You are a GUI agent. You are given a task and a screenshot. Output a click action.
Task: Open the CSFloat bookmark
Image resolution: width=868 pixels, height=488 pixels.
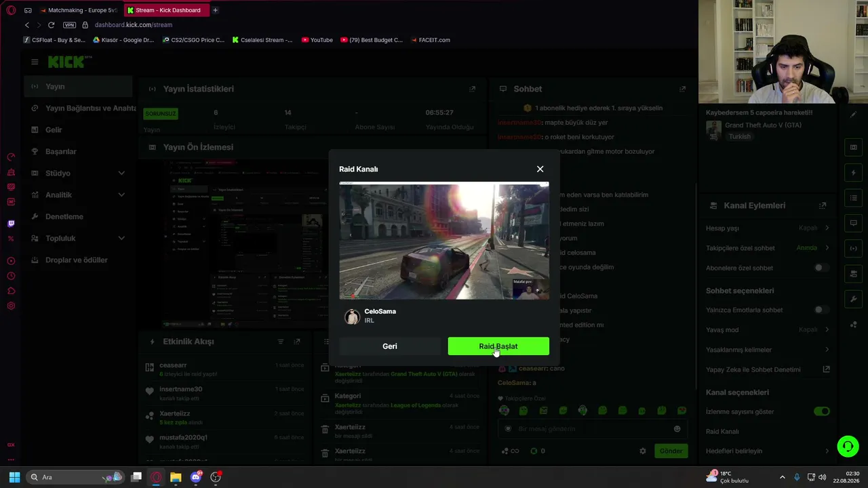tap(54, 40)
